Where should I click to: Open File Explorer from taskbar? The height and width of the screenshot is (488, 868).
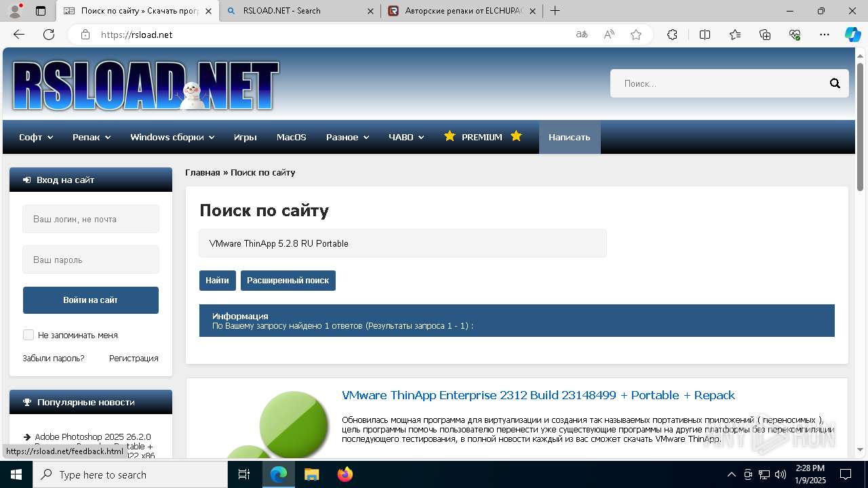point(311,474)
